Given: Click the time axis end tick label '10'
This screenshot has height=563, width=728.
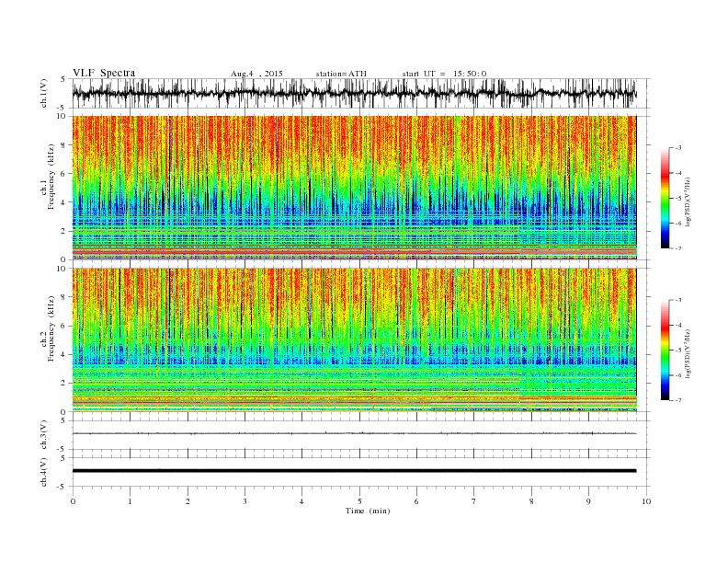Looking at the screenshot, I should point(646,501).
